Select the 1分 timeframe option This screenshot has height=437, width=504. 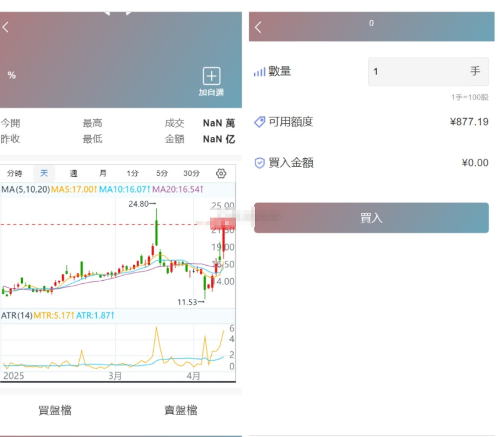[134, 173]
